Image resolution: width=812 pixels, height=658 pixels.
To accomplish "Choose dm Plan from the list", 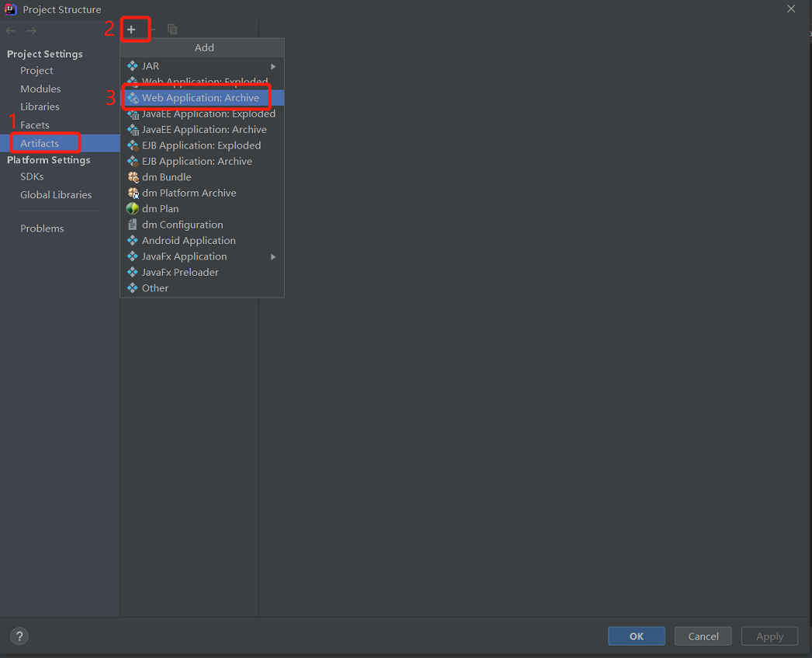I will point(202,209).
